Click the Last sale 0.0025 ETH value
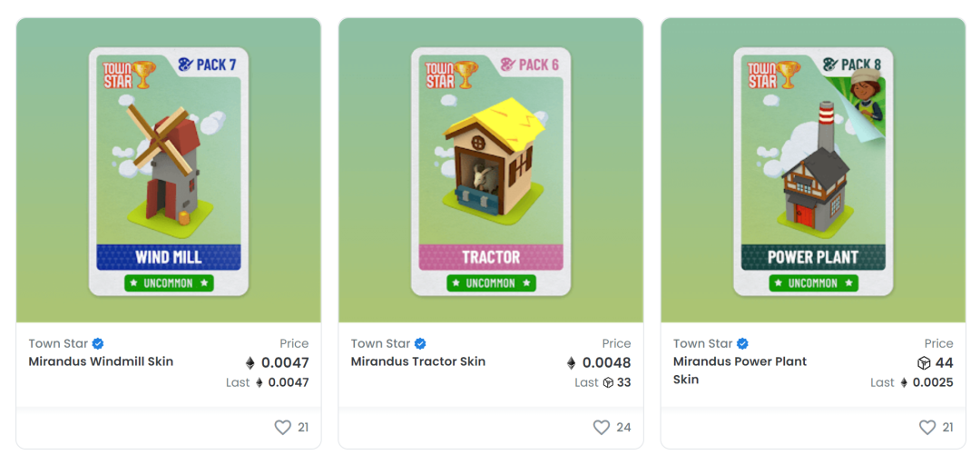980x455 pixels. (x=926, y=382)
